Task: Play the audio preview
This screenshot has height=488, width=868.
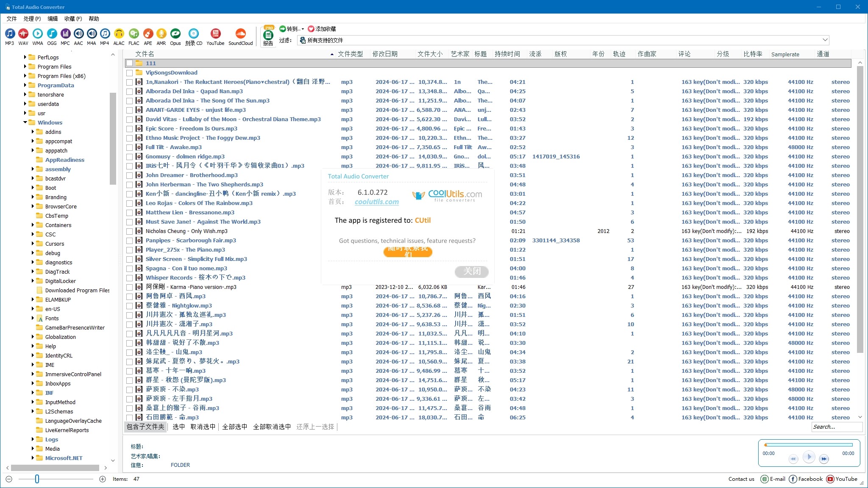Action: 809,457
